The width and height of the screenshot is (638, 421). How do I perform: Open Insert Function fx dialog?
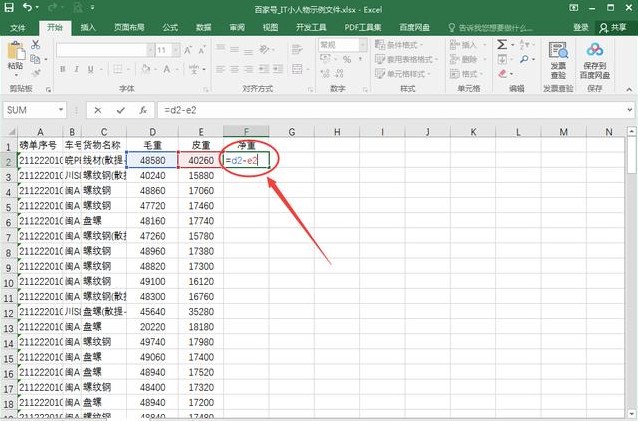coord(143,110)
